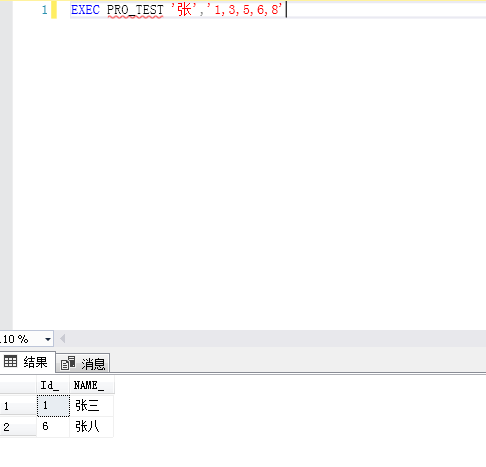Select the Id_ cell with value 1
The height and width of the screenshot is (467, 486).
click(x=53, y=406)
